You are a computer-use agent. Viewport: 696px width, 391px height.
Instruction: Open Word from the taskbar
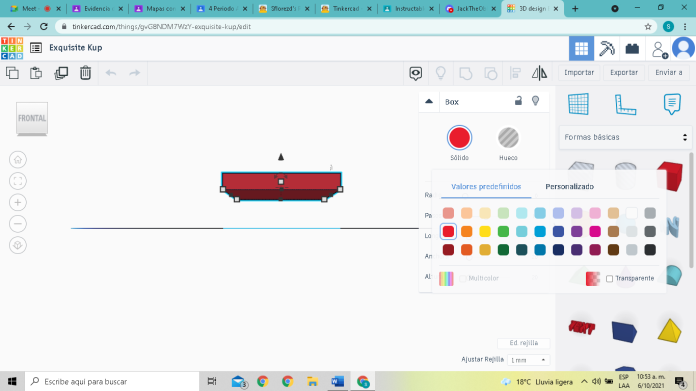coord(338,381)
